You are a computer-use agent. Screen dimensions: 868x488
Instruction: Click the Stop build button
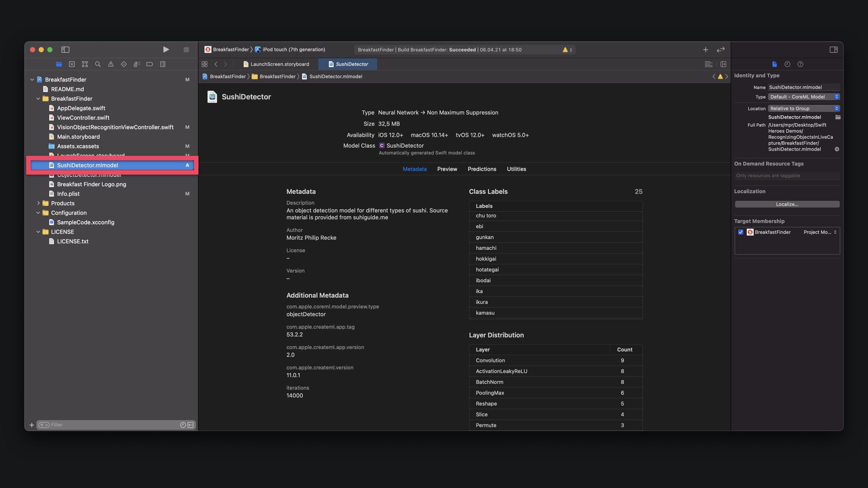[186, 50]
